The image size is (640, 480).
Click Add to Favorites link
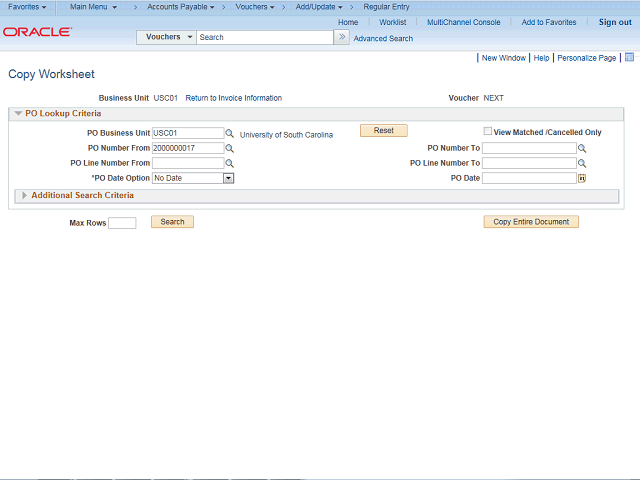click(x=549, y=22)
